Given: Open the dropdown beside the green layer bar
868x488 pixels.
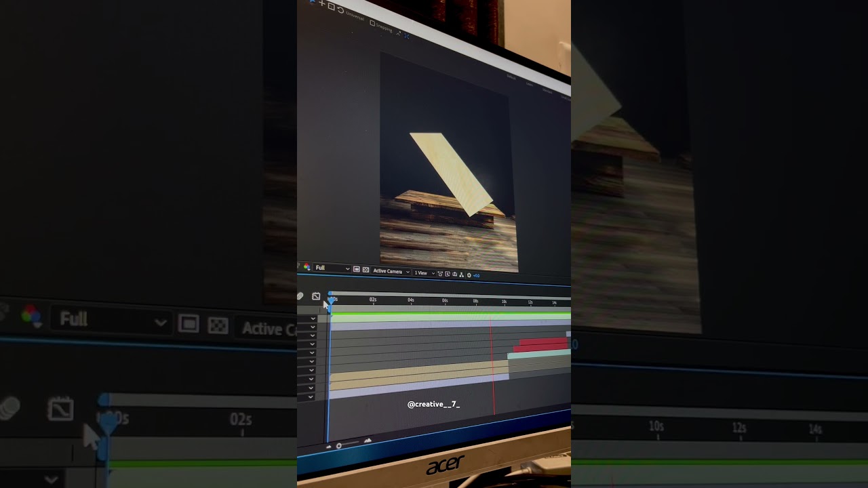Looking at the screenshot, I should [x=313, y=319].
